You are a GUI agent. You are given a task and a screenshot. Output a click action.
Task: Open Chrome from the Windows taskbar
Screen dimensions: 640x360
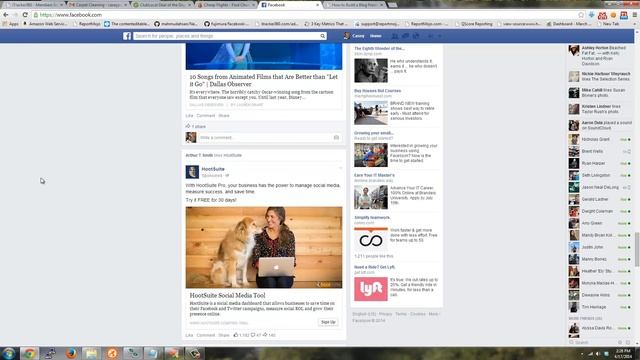point(29,353)
